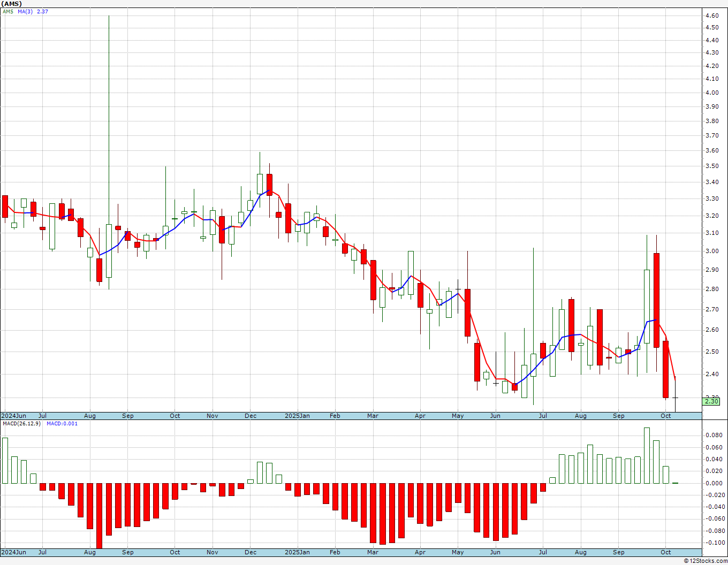Click the MA(3) moving average legend
Image resolution: width=728 pixels, height=565 pixels.
click(25, 11)
